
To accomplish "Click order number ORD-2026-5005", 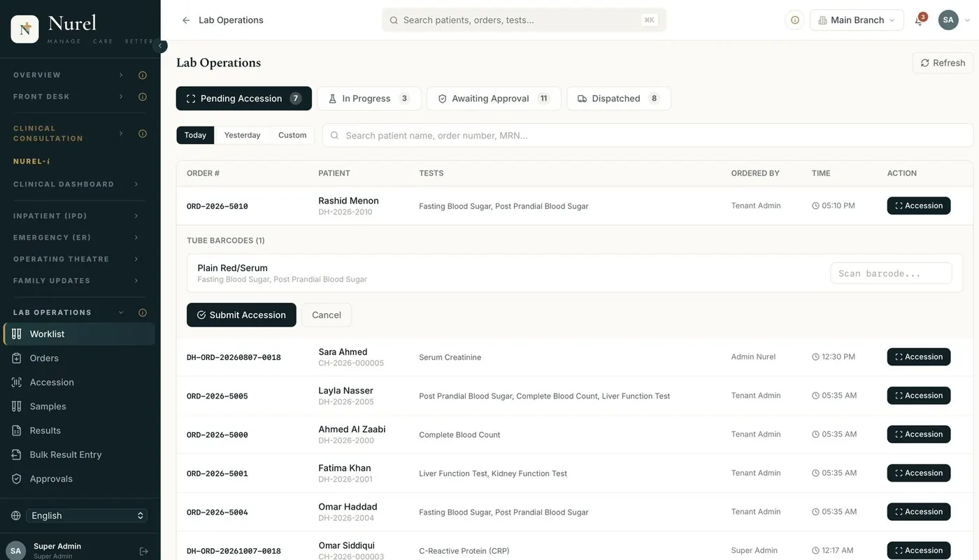I will tap(217, 396).
